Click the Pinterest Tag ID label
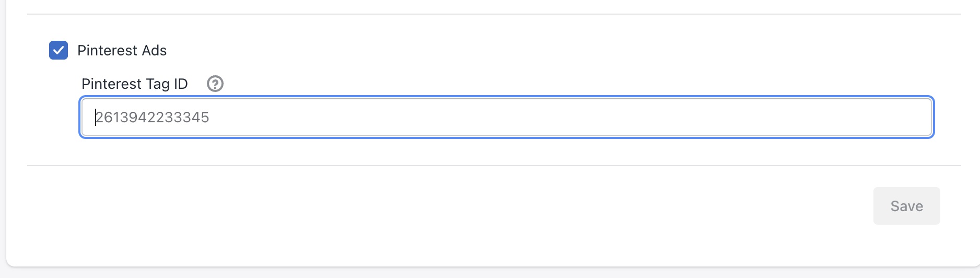 coord(135,84)
